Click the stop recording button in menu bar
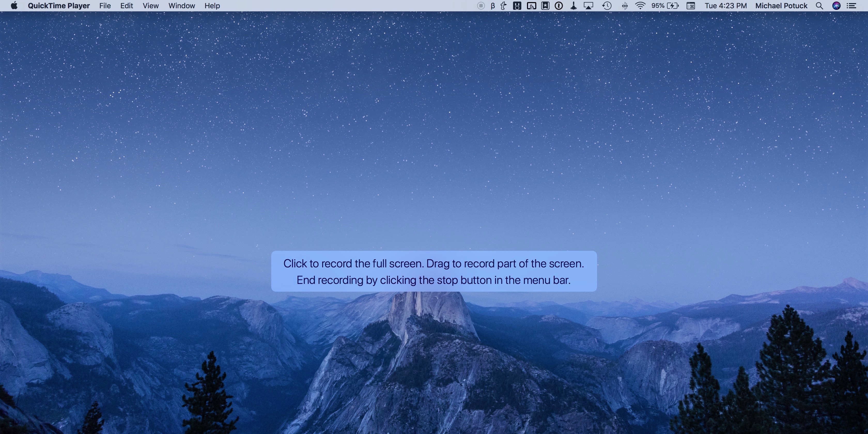868x434 pixels. (481, 6)
